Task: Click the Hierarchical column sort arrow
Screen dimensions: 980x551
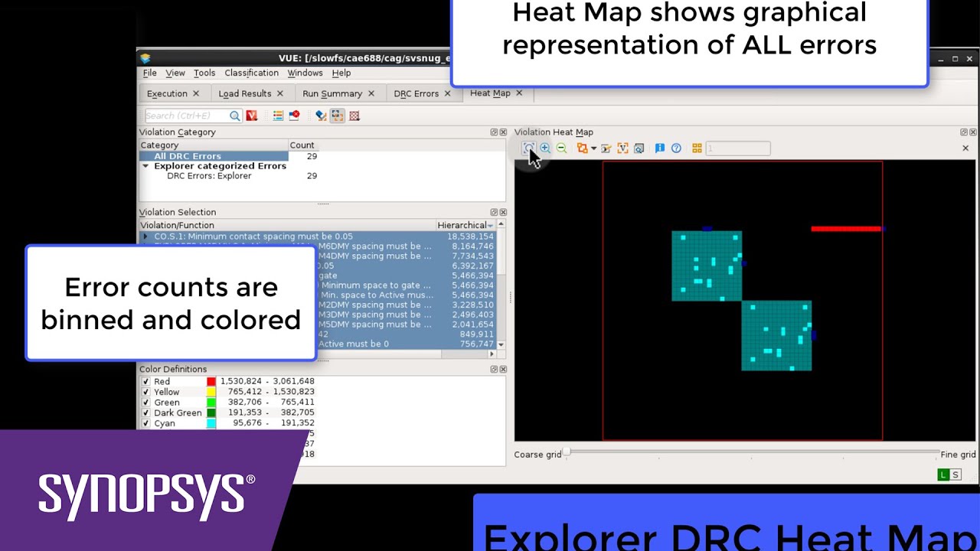Action: 490,226
